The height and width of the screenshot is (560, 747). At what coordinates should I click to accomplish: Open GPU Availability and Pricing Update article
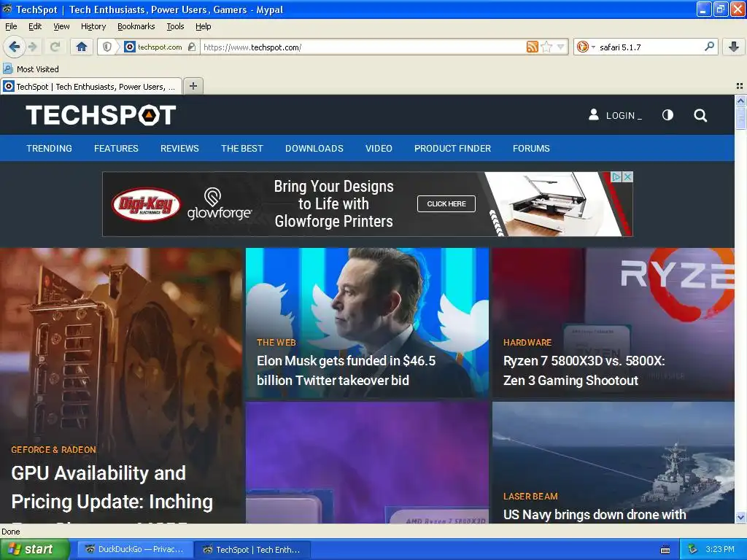[112, 488]
